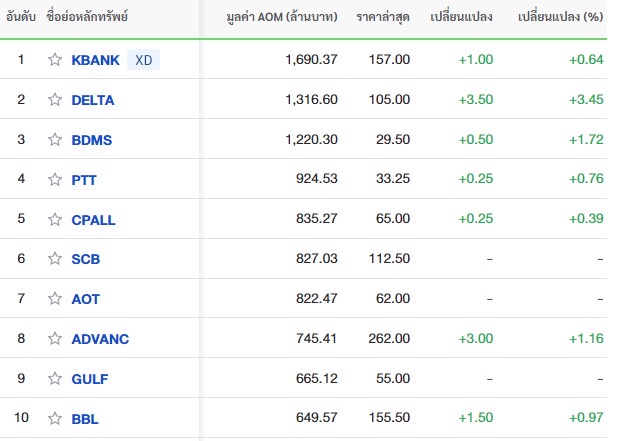Mark BBL with the star icon
623x441 pixels.
[55, 418]
